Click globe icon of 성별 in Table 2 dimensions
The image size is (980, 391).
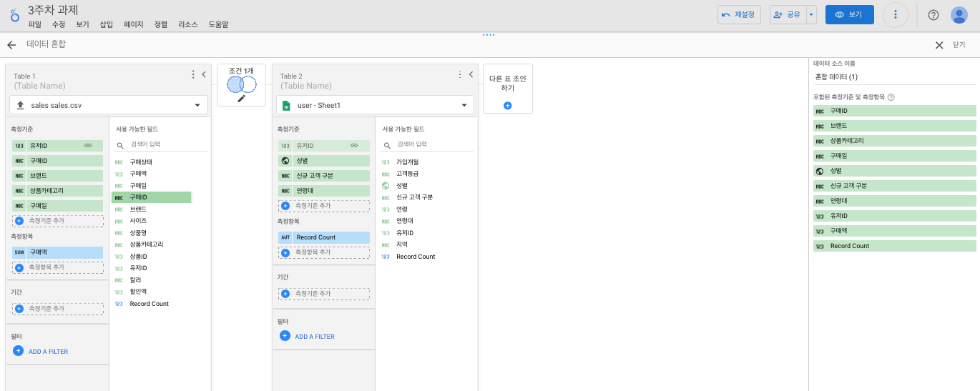tap(285, 161)
